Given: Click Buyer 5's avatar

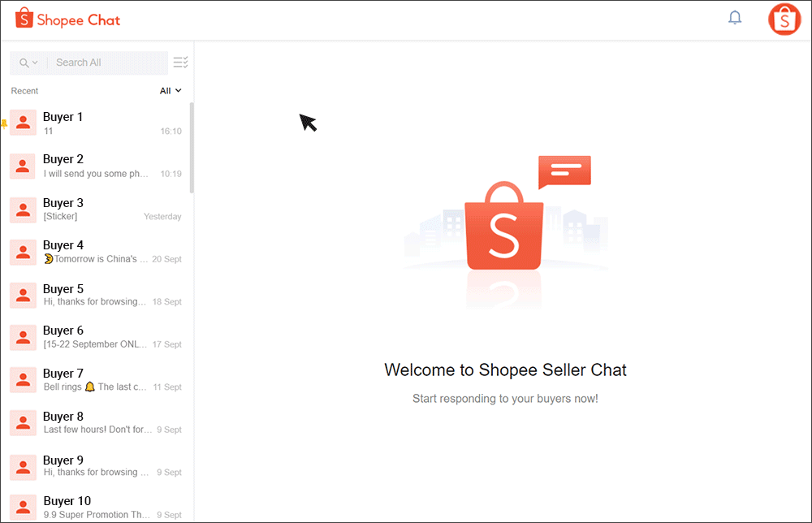Looking at the screenshot, I should (x=22, y=295).
